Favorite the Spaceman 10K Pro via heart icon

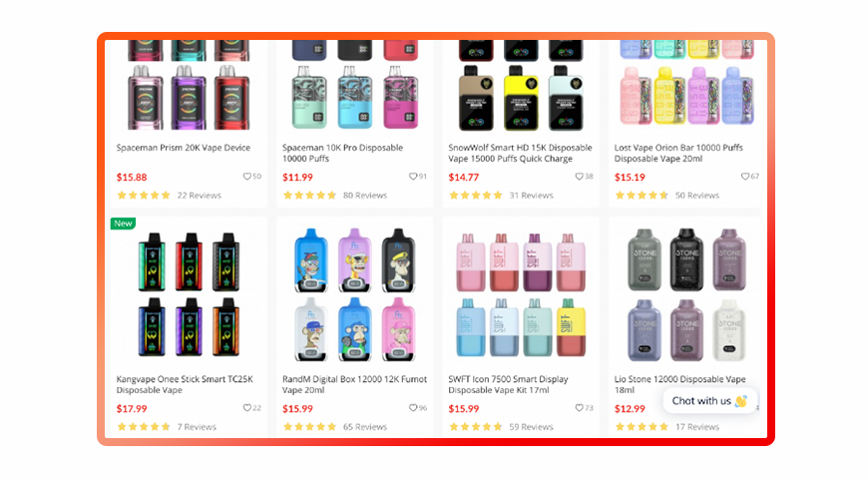click(413, 177)
